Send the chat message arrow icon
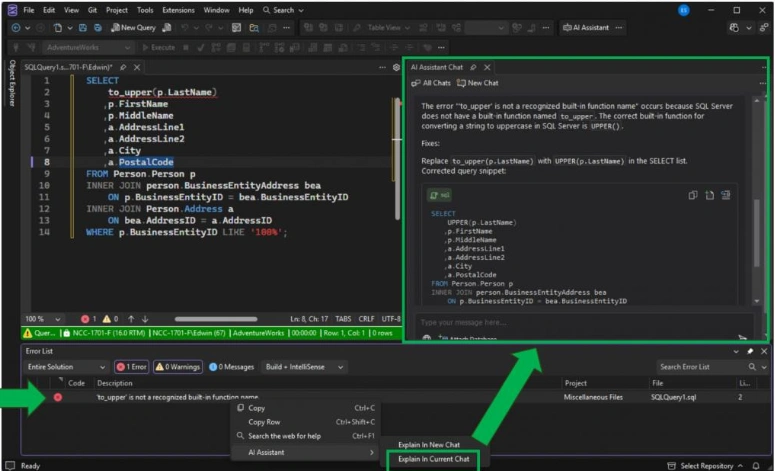The height and width of the screenshot is (471, 775). coord(742,338)
